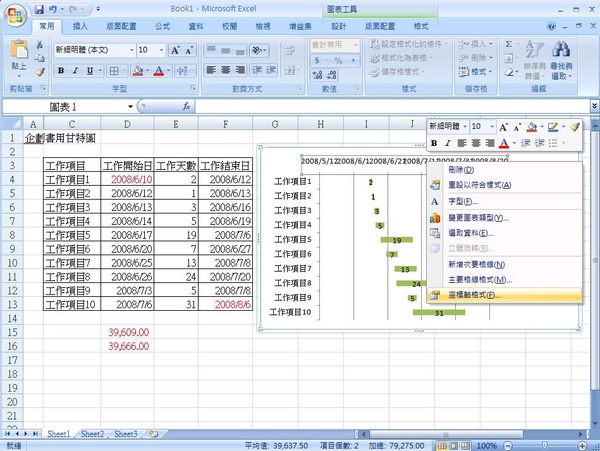Apply ribbon fill color bucket
The width and height of the screenshot is (600, 451).
138,71
